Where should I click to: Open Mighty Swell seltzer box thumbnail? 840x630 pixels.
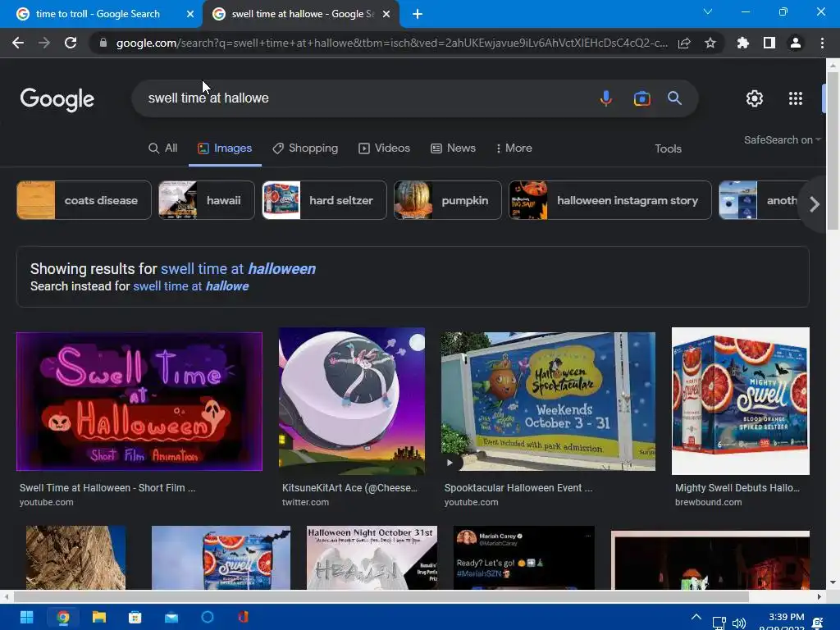(741, 401)
